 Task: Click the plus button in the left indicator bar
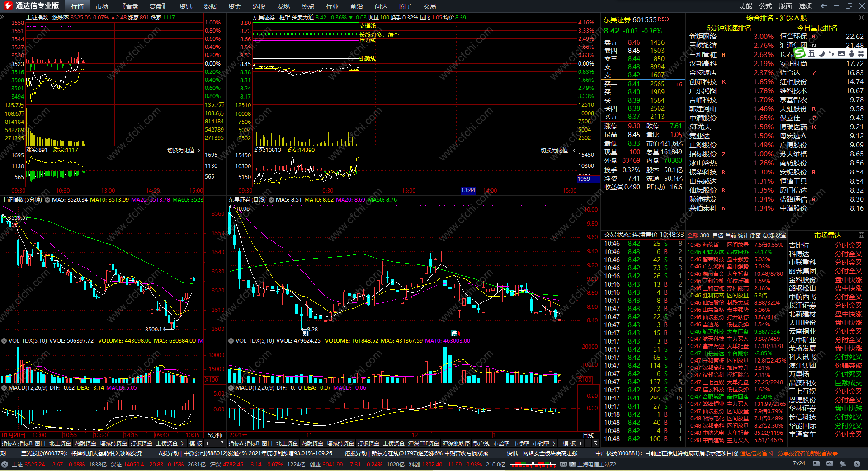point(208,443)
